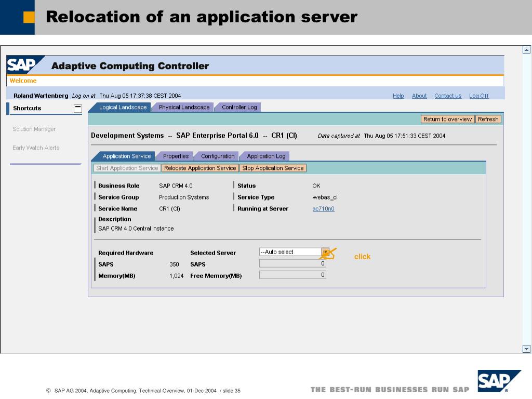Switch to the Logical Landscape tab
The image size is (532, 399).
click(x=123, y=107)
